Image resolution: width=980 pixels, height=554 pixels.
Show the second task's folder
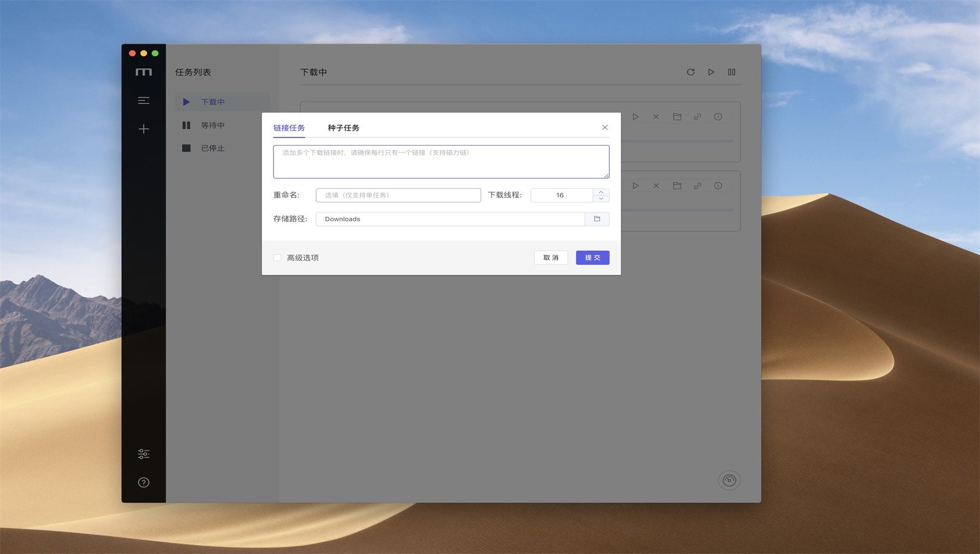pos(677,186)
